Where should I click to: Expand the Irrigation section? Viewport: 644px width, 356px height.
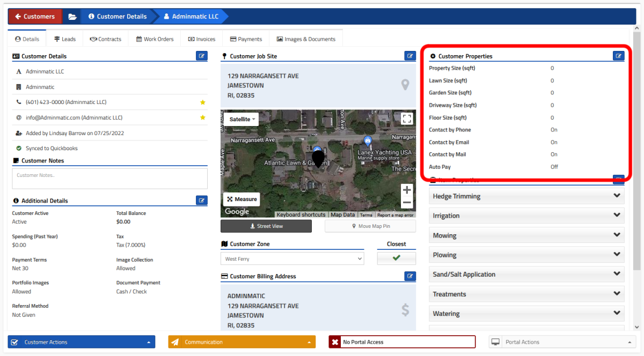tap(526, 216)
